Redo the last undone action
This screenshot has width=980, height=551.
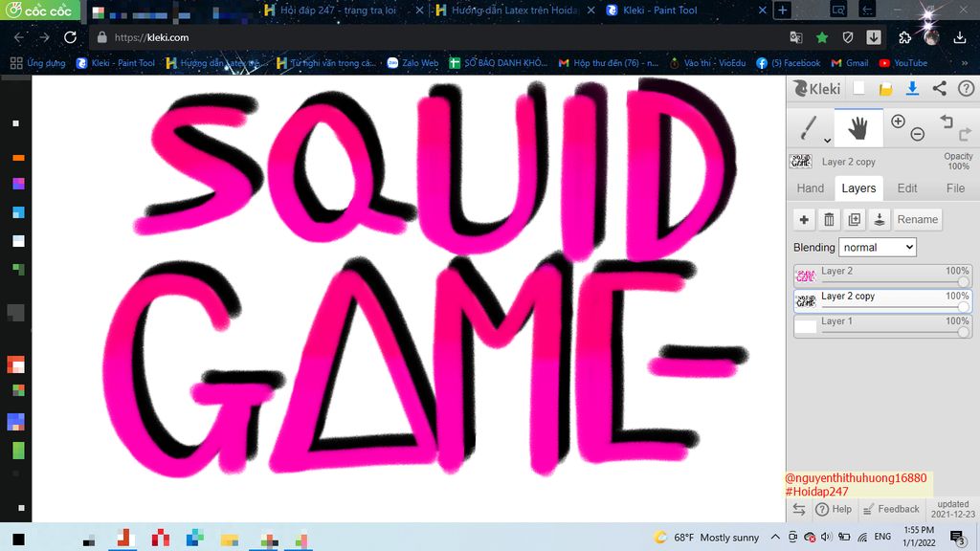(x=965, y=134)
